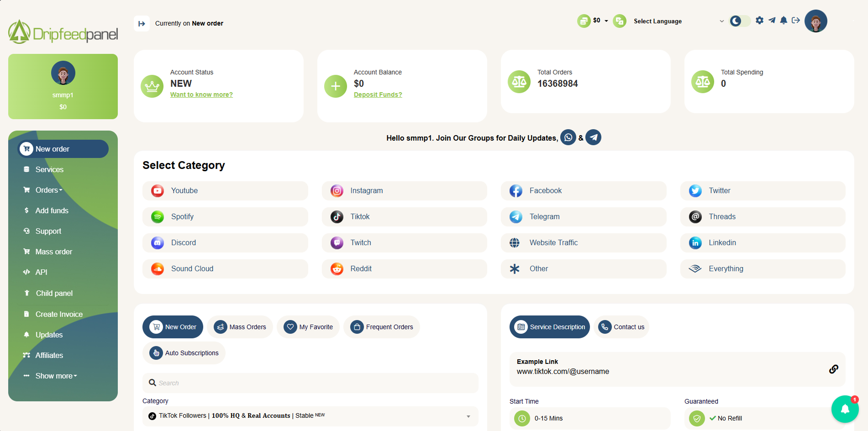Select Sound Cloud category

[225, 269]
